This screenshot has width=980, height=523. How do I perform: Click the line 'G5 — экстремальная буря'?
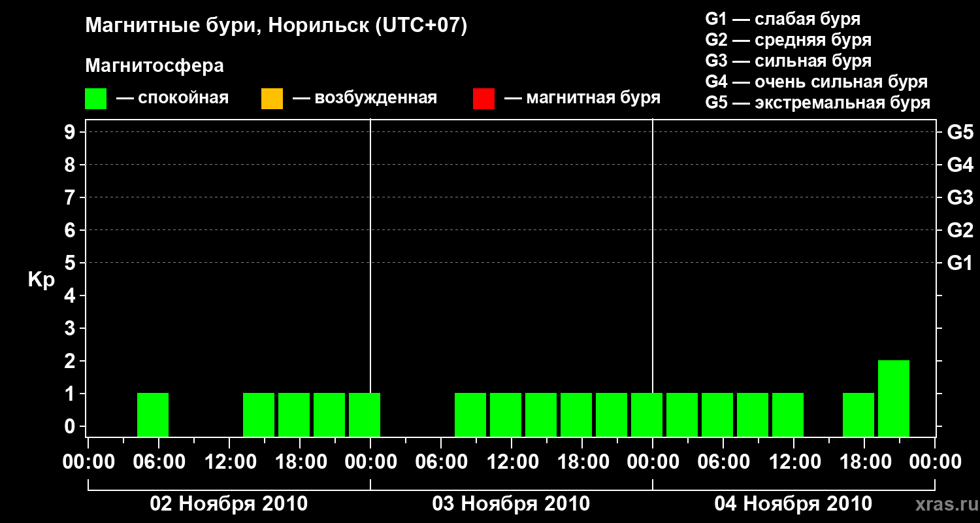[817, 103]
